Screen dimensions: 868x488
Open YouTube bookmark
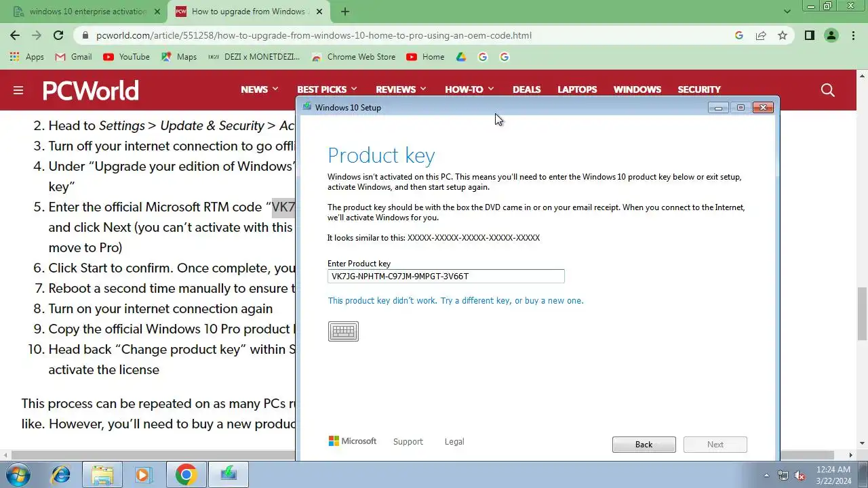[127, 57]
